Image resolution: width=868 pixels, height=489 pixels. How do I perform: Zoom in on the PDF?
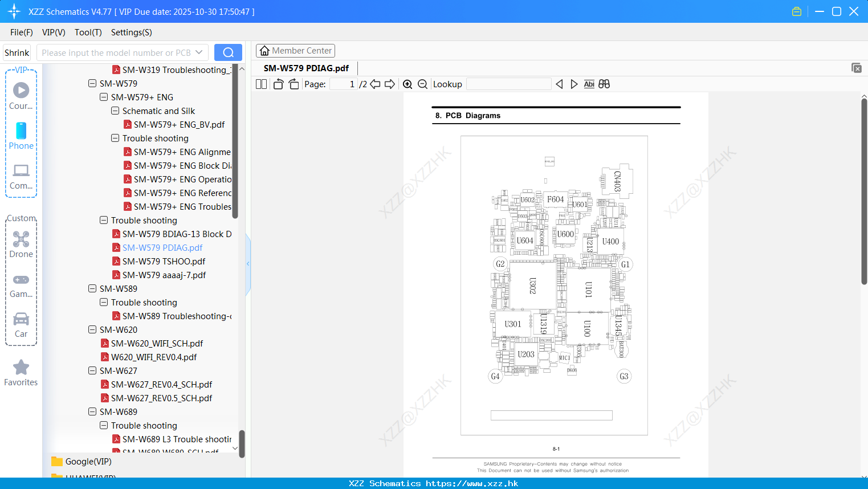click(407, 84)
